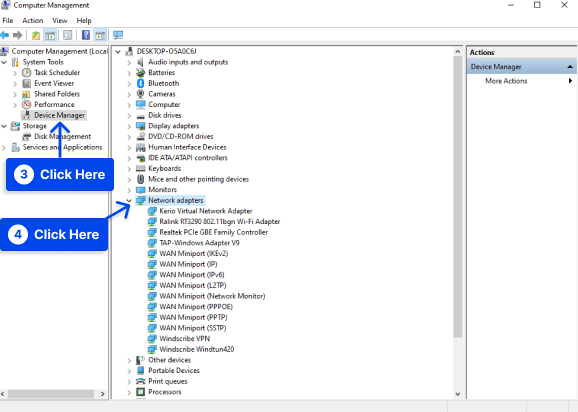
Task: Collapse the System Tools node
Action: click(4, 62)
